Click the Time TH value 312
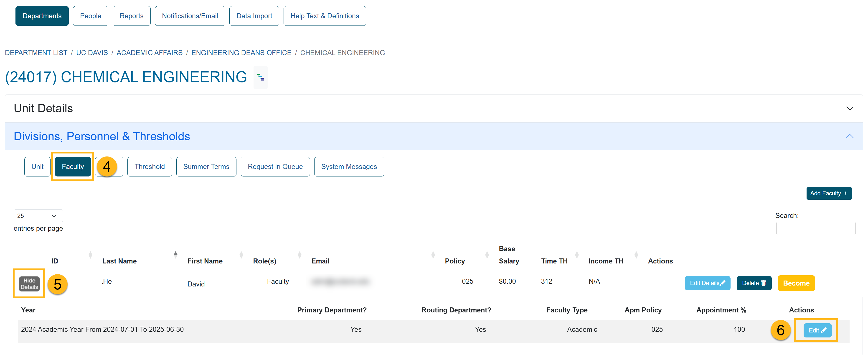868x355 pixels. 547,281
